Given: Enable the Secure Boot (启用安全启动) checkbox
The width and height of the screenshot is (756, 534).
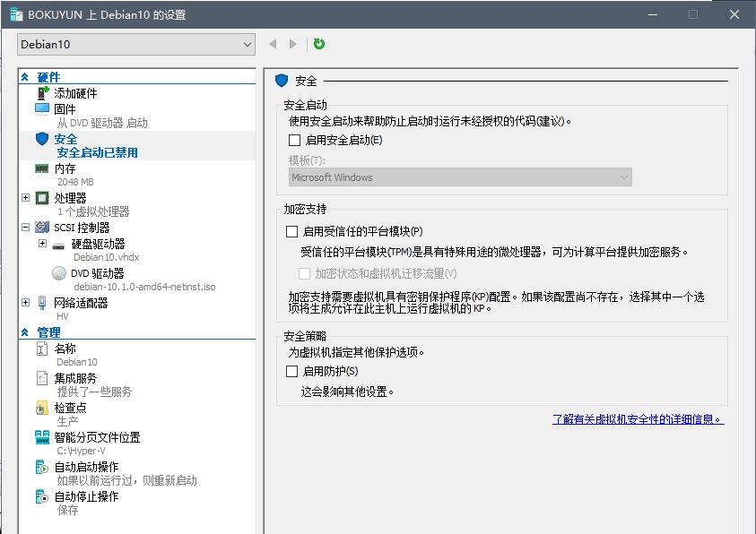Looking at the screenshot, I should [294, 140].
